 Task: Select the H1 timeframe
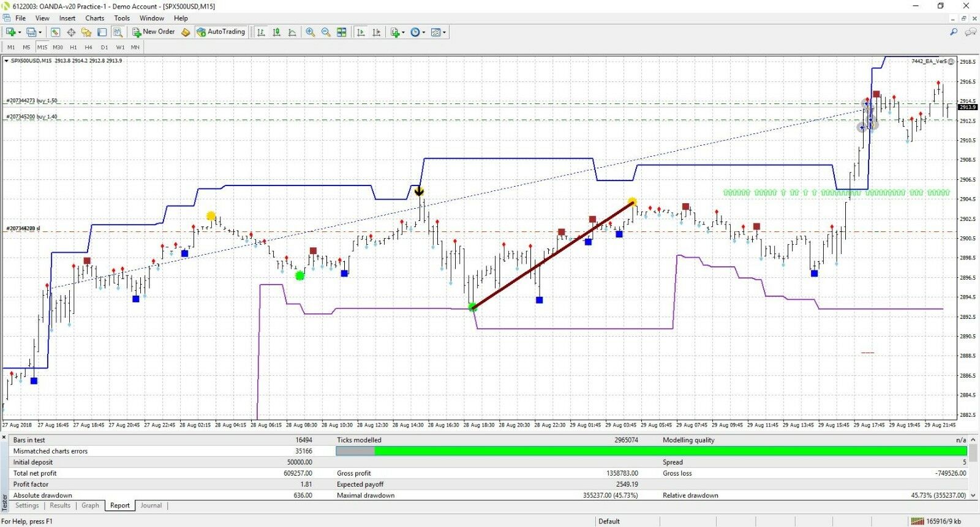pos(73,47)
